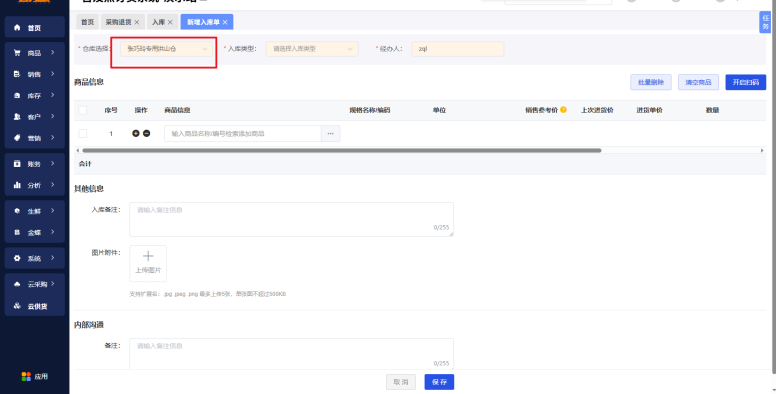Expand the 云采购 menu via its chevron

click(x=52, y=284)
